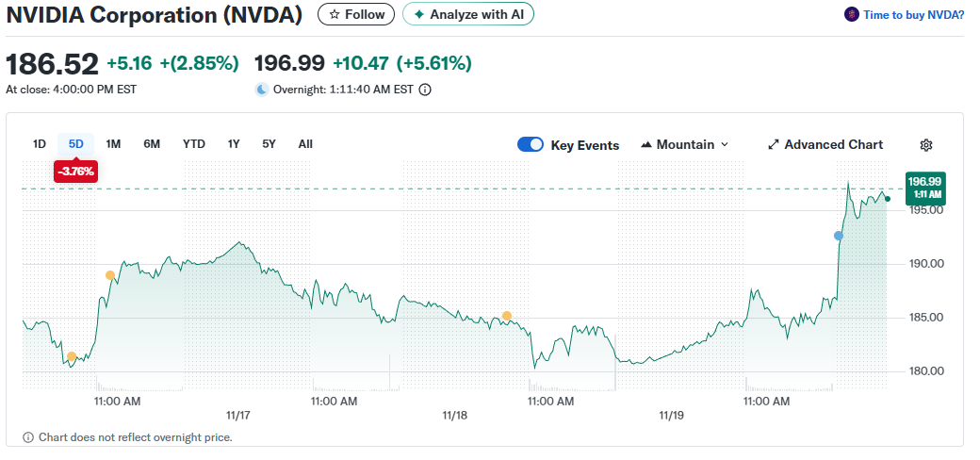This screenshot has width=980, height=460.
Task: Show the 5Y chart range
Action: point(269,144)
